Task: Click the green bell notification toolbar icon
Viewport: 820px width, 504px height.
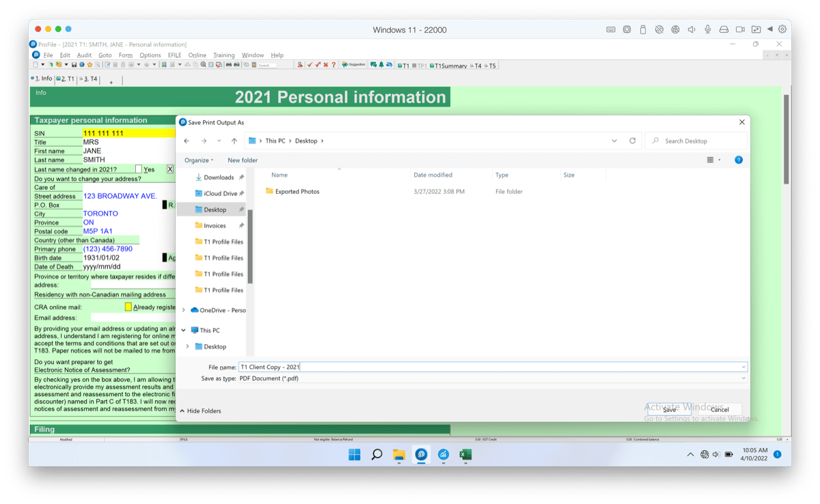Action: pos(381,65)
